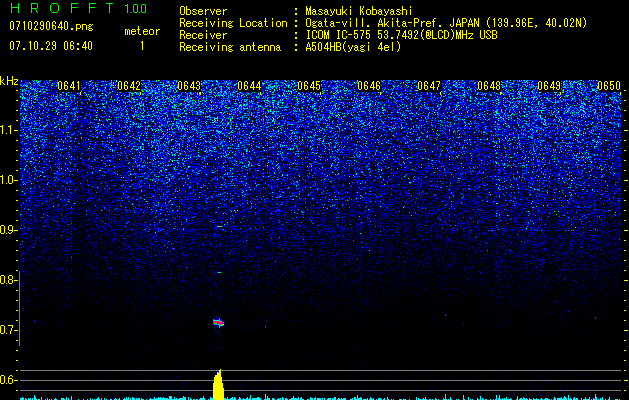Click the faint echo line near 0.8 kHz

(219, 272)
